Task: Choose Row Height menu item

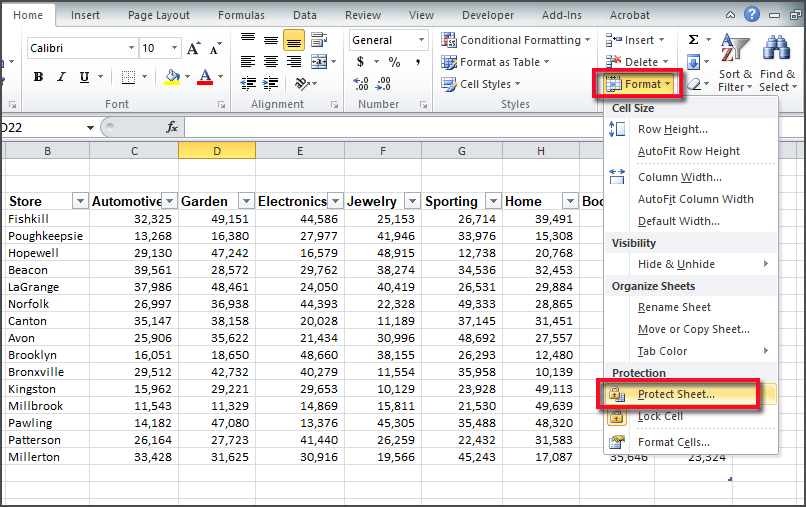Action: point(690,129)
